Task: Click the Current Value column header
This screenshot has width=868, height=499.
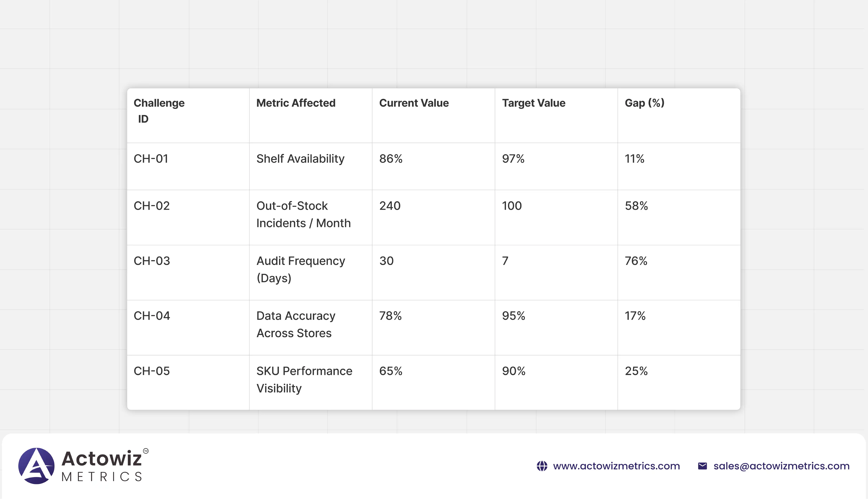Action: click(x=414, y=103)
